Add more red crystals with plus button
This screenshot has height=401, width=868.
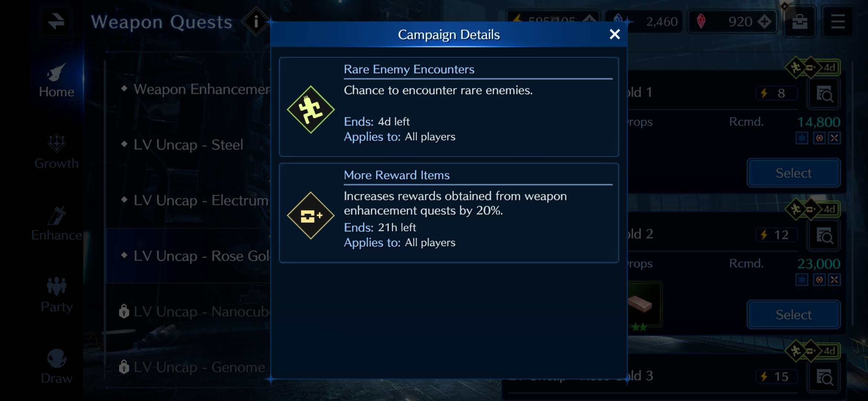[x=764, y=22]
